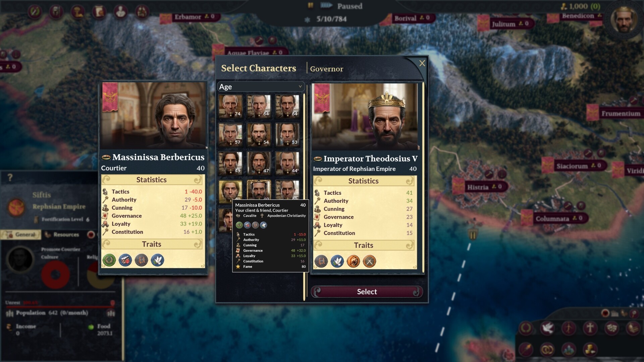The height and width of the screenshot is (362, 644).
Task: Click the Select button
Action: pos(367,292)
